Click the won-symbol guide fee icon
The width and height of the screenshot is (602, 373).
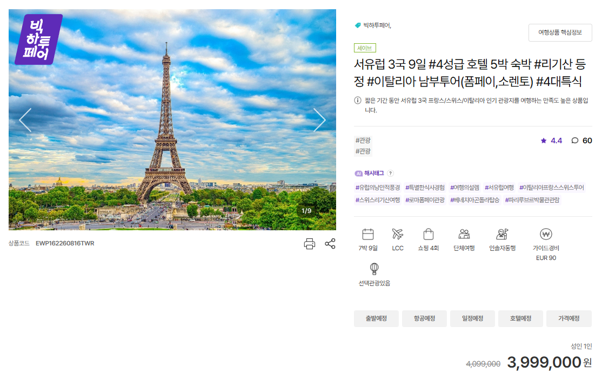(x=546, y=234)
